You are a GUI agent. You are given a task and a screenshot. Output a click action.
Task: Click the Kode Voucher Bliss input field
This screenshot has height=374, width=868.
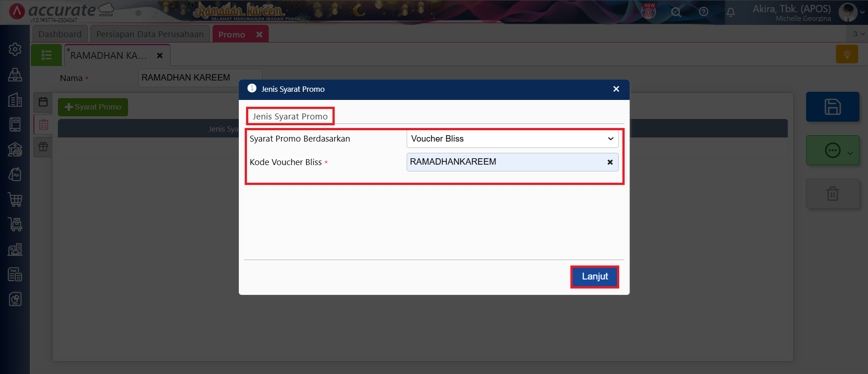pos(504,162)
